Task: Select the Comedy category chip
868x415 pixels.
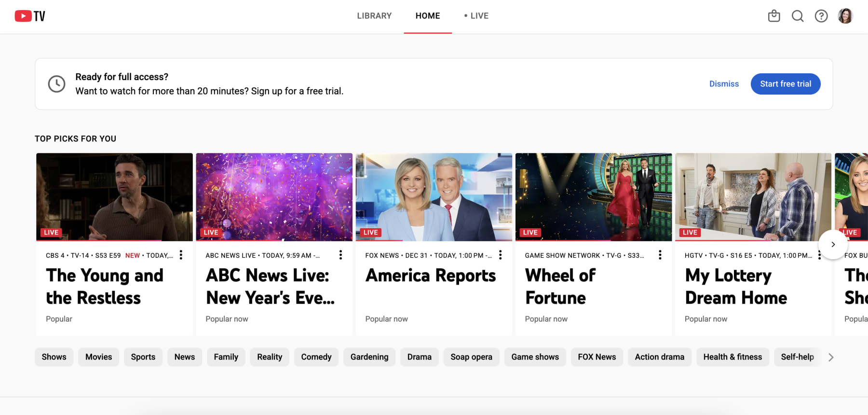Action: 316,357
